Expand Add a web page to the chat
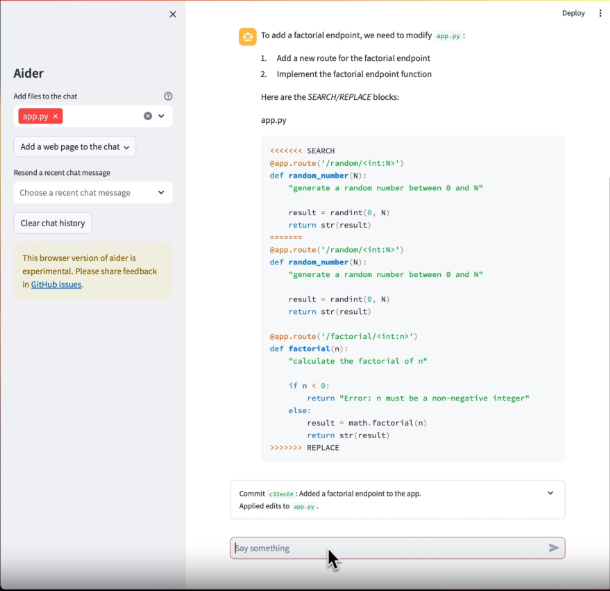 [75, 147]
